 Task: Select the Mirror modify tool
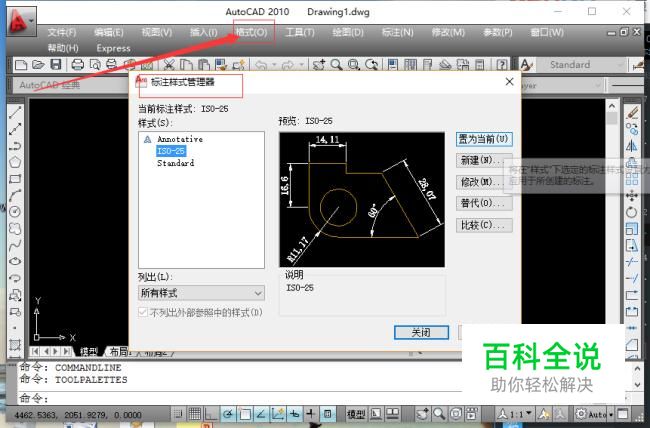coord(632,146)
